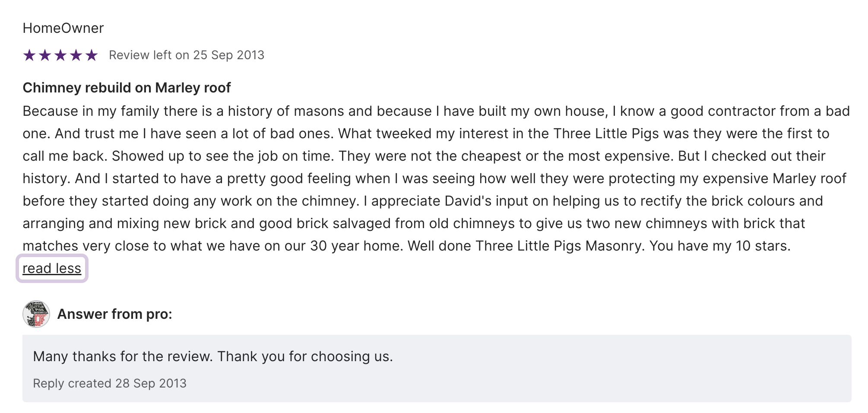
Task: Click the 'Answer from pro:' heading
Action: point(114,314)
